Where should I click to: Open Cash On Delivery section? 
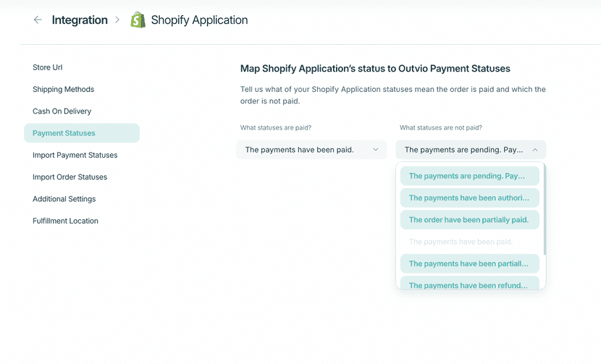click(62, 111)
